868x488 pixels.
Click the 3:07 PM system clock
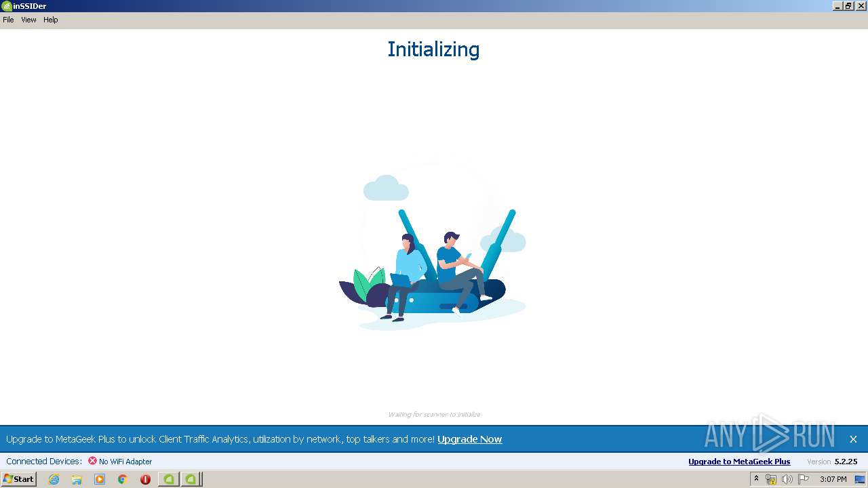pos(833,479)
